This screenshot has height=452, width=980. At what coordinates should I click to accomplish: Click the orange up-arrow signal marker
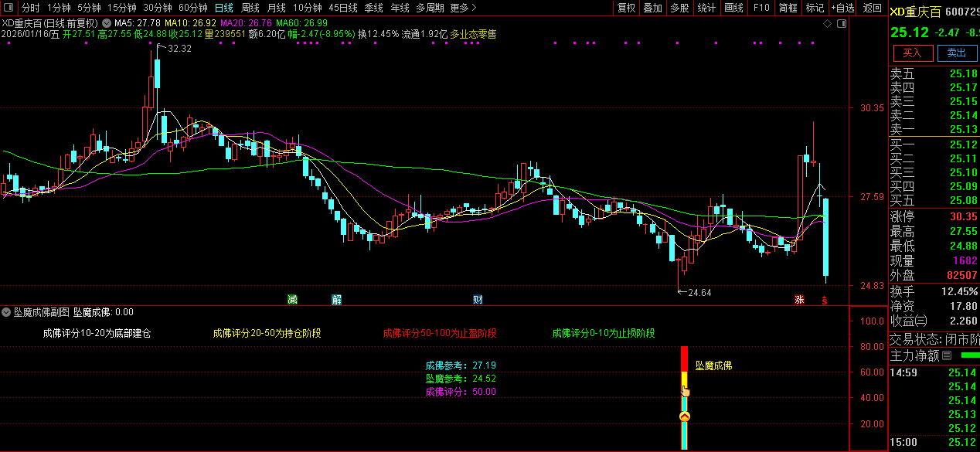684,417
